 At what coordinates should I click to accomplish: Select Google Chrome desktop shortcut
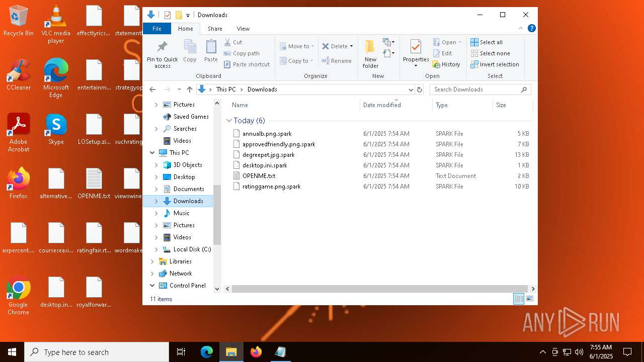[19, 296]
